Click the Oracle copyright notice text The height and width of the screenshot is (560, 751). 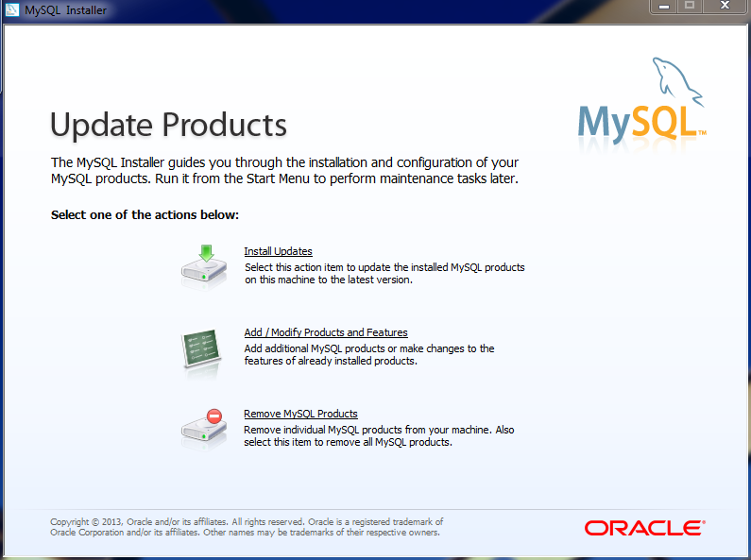coord(246,527)
